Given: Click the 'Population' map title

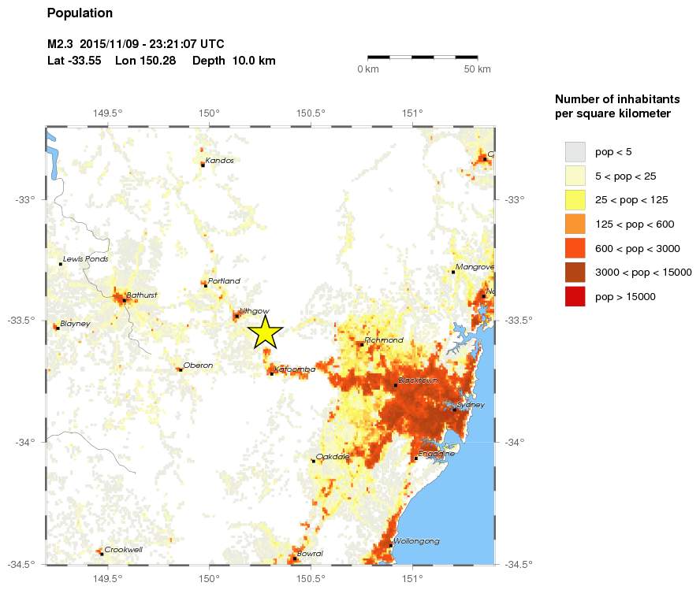Looking at the screenshot, I should [x=80, y=13].
